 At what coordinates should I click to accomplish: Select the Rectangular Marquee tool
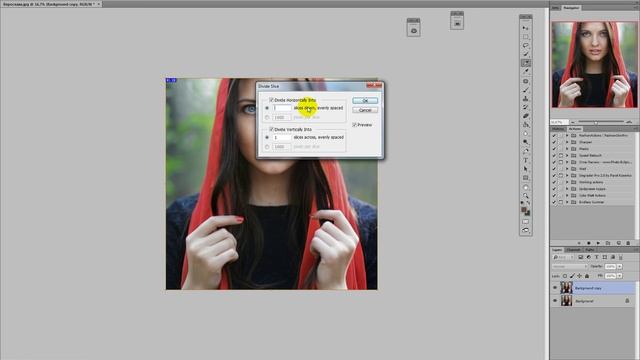click(x=526, y=37)
